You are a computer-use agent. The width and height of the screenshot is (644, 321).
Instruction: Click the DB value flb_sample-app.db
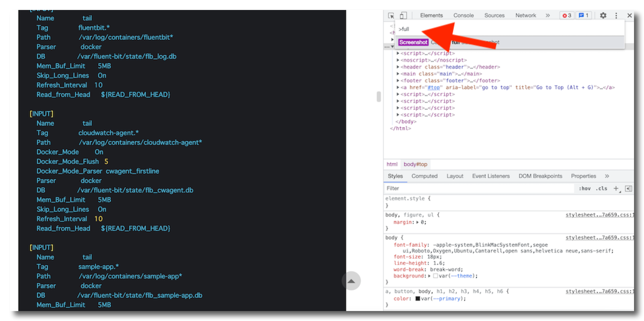point(139,295)
